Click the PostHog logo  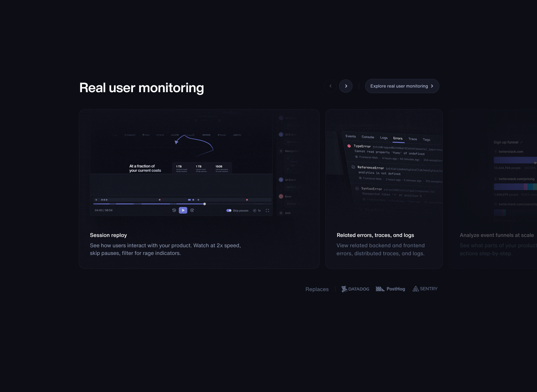[390, 289]
